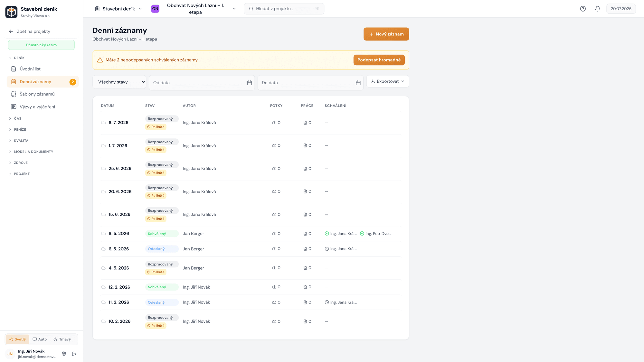644x362 pixels.
Task: Click Podepsat hromadně button
Action: tap(379, 60)
